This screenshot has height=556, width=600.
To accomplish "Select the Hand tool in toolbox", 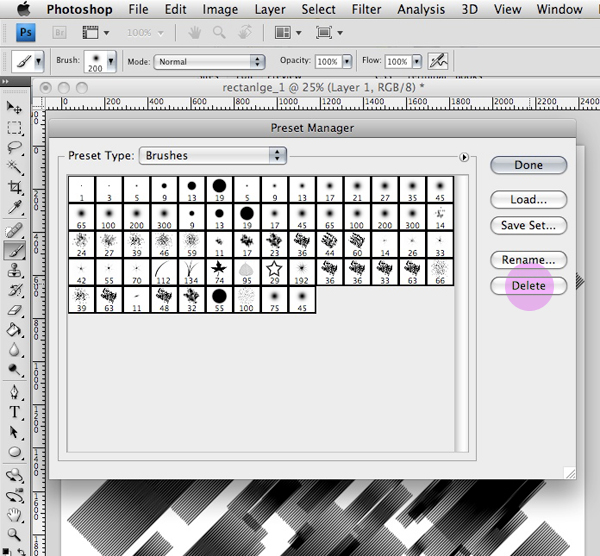I will coord(15,515).
